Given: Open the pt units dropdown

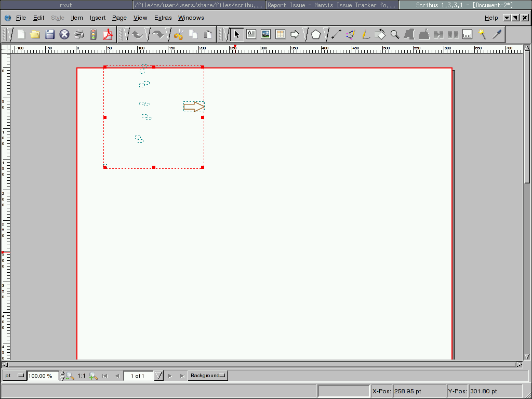Looking at the screenshot, I should point(15,376).
